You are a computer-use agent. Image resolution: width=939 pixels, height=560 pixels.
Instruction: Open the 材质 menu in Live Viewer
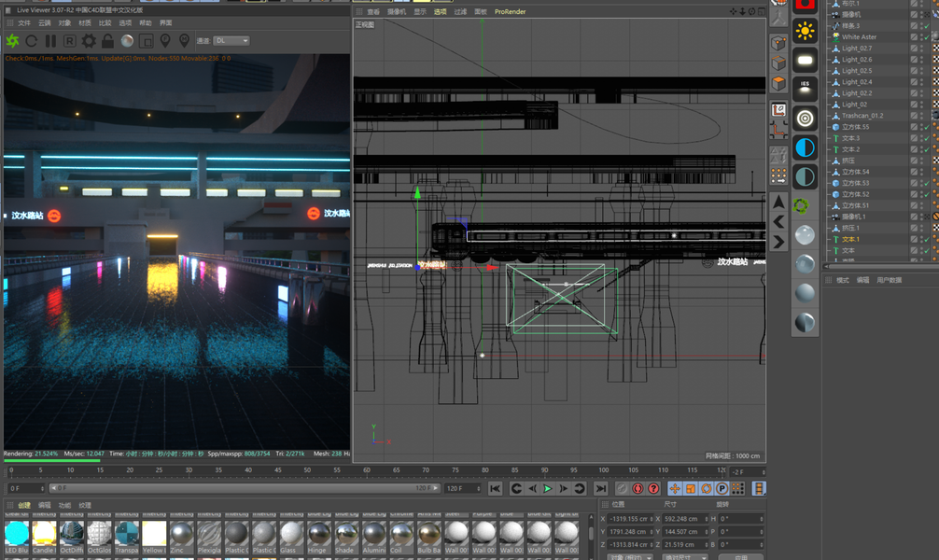[x=85, y=22]
